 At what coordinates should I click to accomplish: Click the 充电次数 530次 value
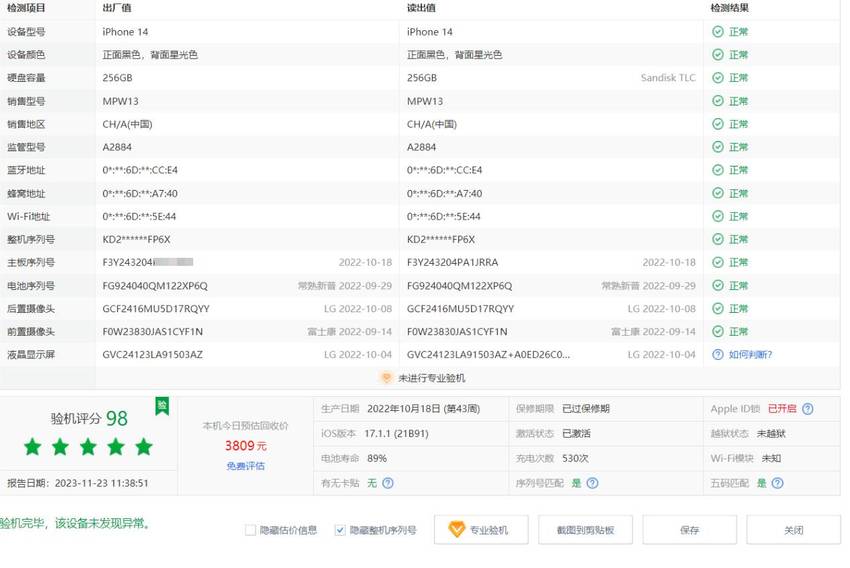575,459
